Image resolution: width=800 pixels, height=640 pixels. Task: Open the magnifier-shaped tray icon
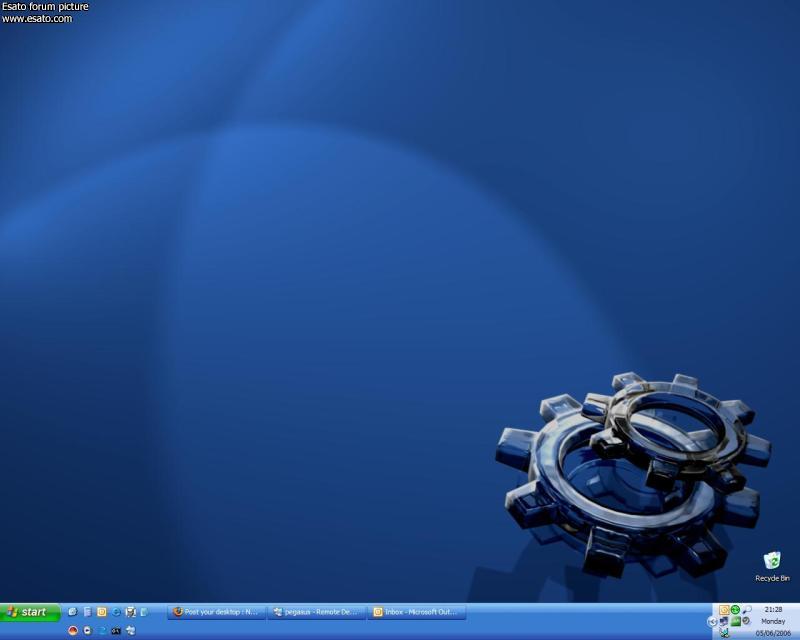coord(747,610)
